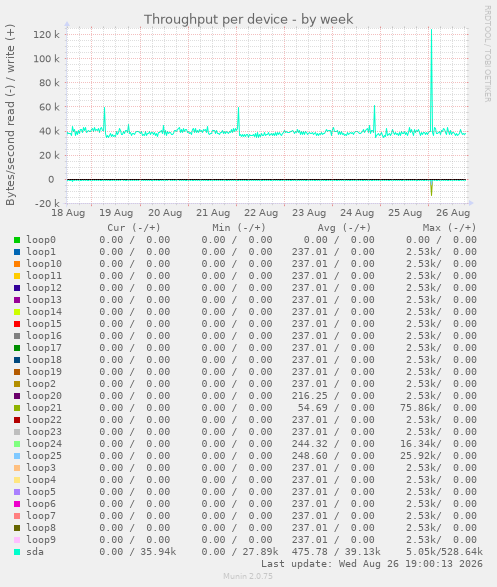Select the loop4 legend label

(x=41, y=480)
